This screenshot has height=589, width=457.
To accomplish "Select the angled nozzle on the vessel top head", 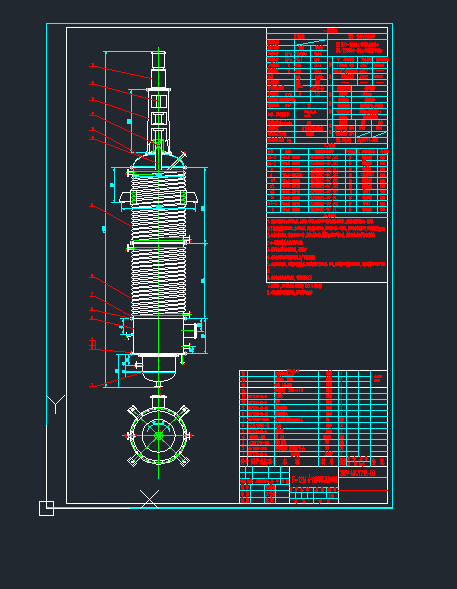I will (x=177, y=160).
